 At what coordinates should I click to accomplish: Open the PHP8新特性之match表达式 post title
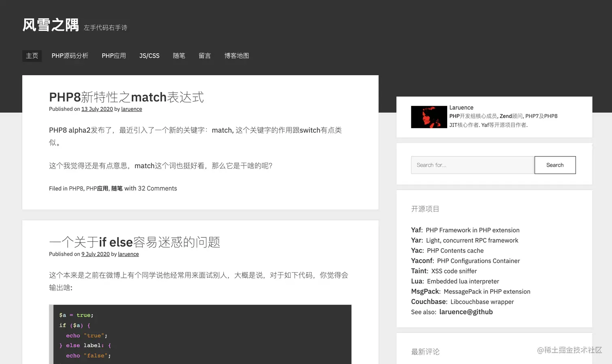click(x=126, y=97)
